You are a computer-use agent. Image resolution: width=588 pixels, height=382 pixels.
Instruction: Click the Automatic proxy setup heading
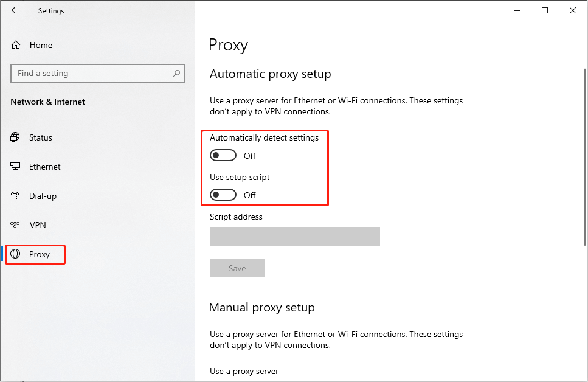(x=270, y=74)
